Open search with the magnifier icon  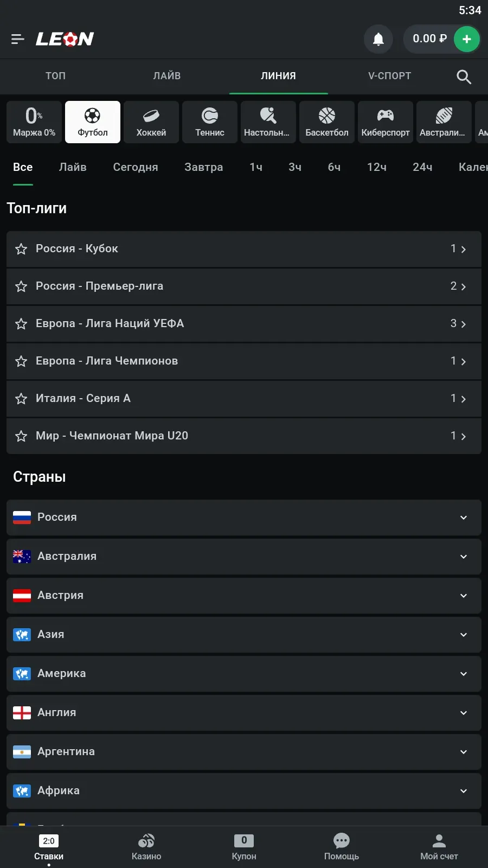pos(464,76)
